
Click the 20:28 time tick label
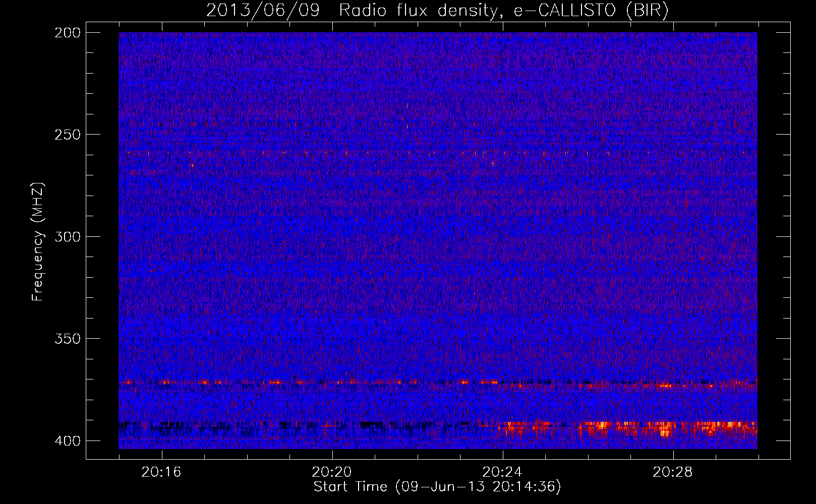tap(673, 472)
